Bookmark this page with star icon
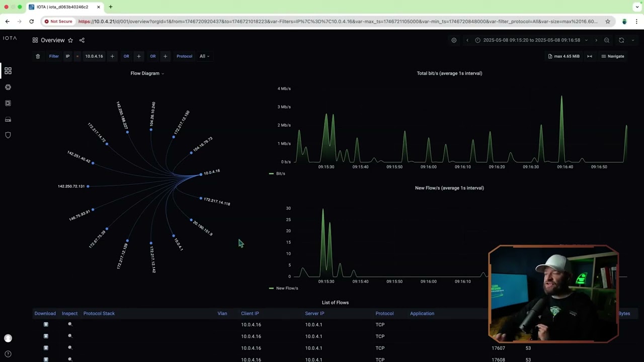Screen dimensions: 644x362 [608, 22]
